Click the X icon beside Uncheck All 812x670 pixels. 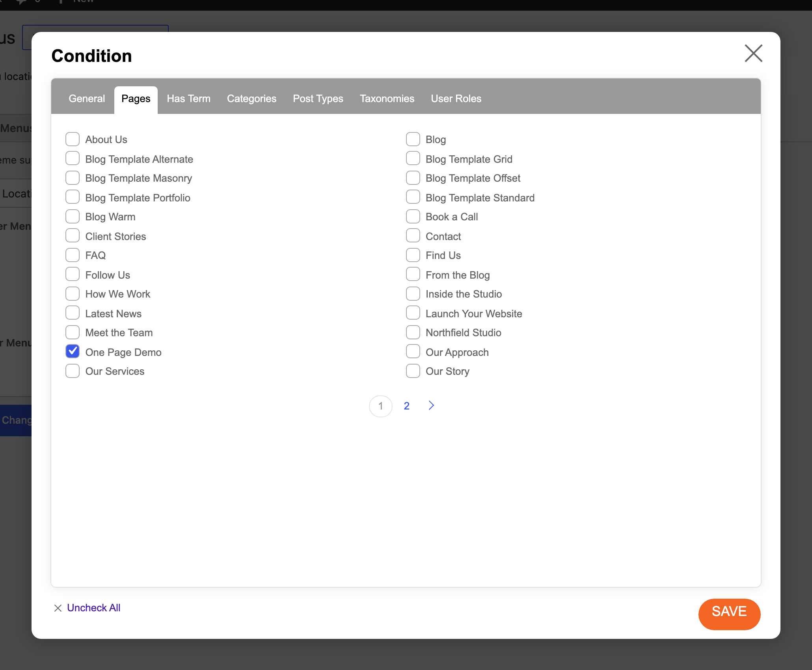click(58, 608)
